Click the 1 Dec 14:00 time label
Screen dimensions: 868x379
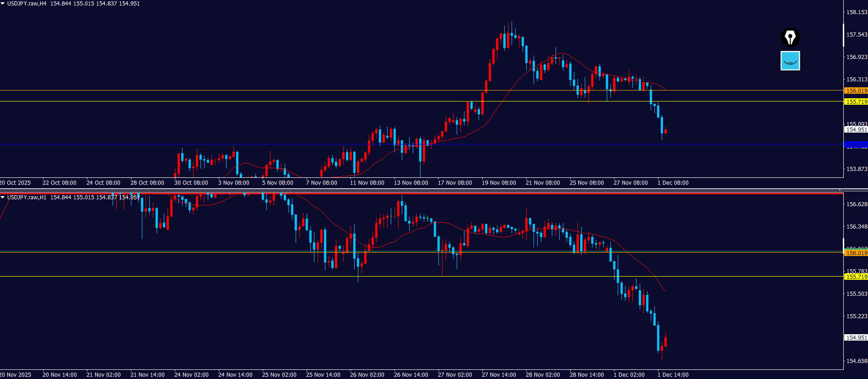point(673,375)
